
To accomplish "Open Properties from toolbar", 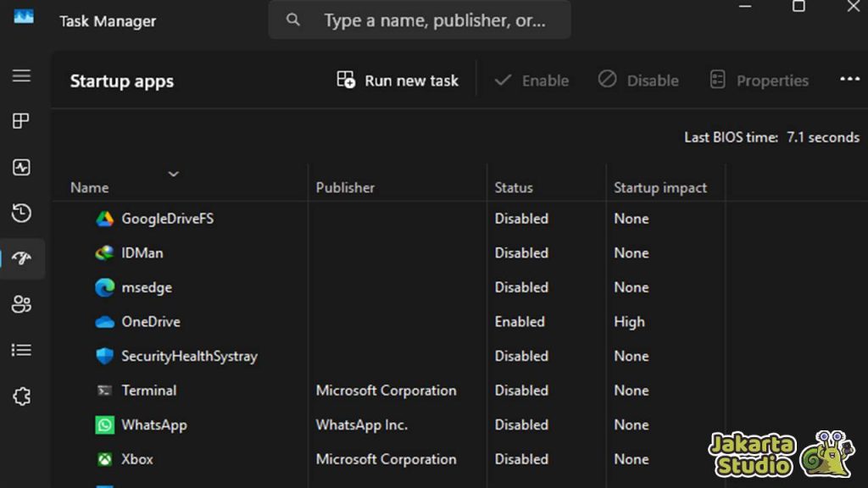I will (x=759, y=80).
